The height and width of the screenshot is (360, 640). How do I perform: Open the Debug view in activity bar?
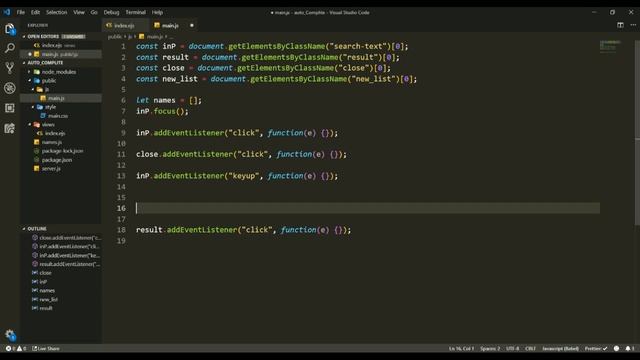(10, 88)
